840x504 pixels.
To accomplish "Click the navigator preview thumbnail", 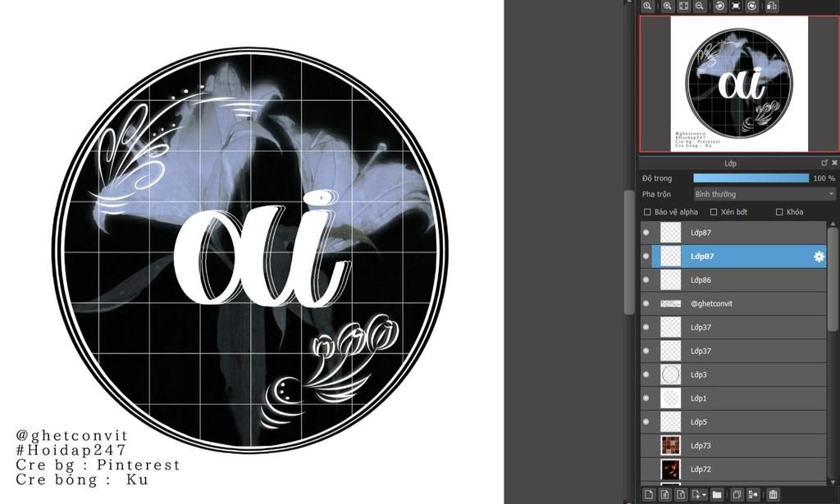I will [739, 84].
